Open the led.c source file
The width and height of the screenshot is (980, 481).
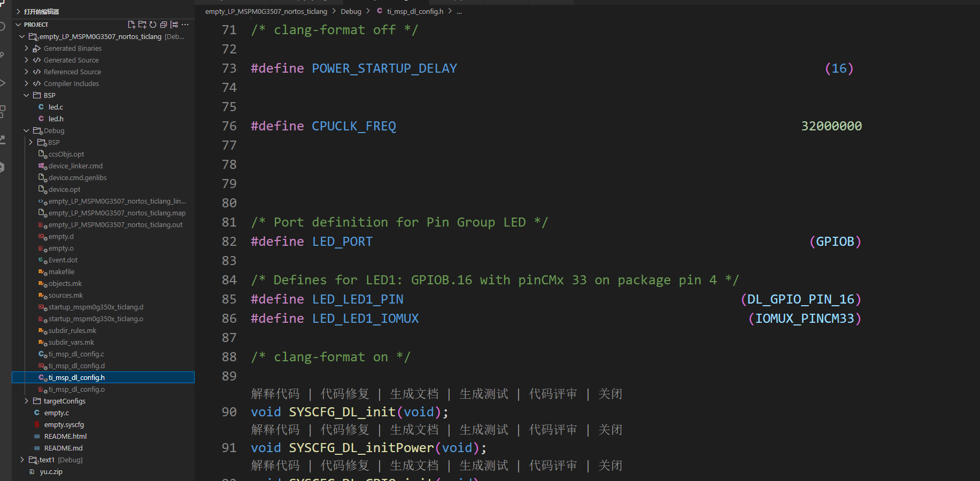55,107
